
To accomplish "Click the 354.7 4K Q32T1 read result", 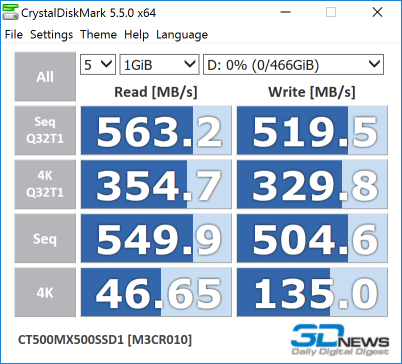I will pos(156,184).
